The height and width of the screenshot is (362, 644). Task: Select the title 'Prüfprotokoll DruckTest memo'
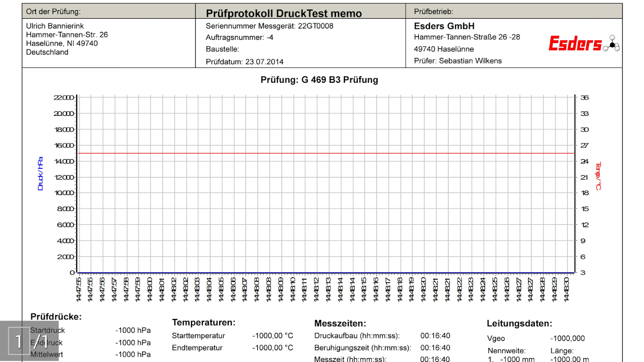pyautogui.click(x=284, y=14)
